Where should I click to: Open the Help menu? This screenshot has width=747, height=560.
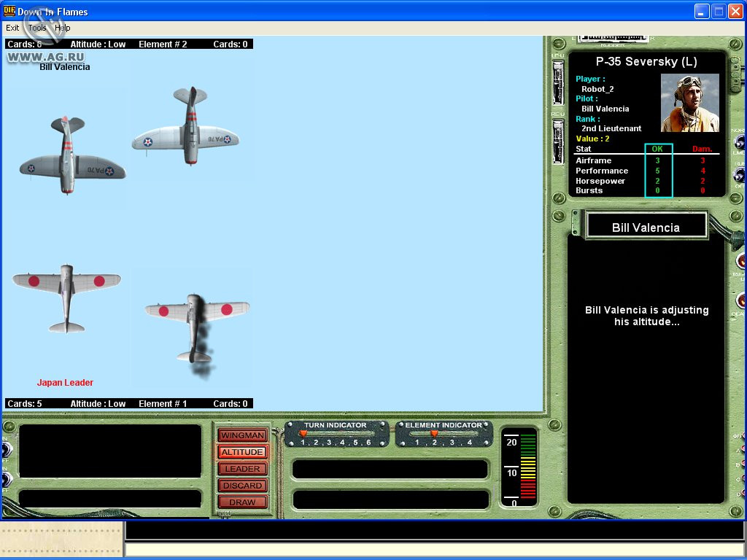point(63,28)
